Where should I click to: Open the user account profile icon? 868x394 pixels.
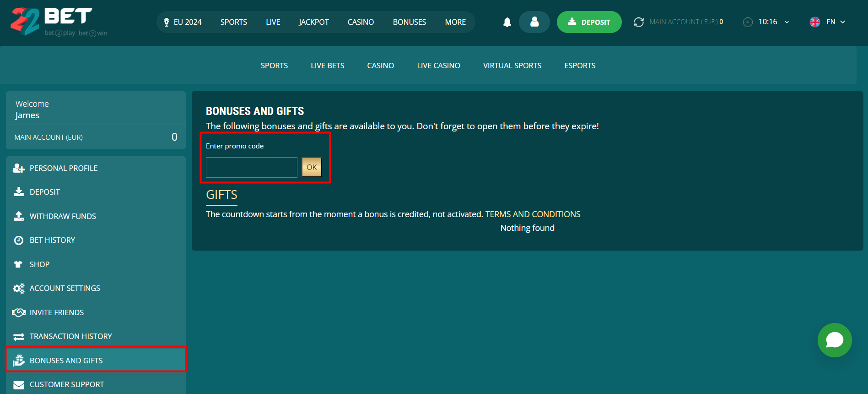(x=534, y=22)
